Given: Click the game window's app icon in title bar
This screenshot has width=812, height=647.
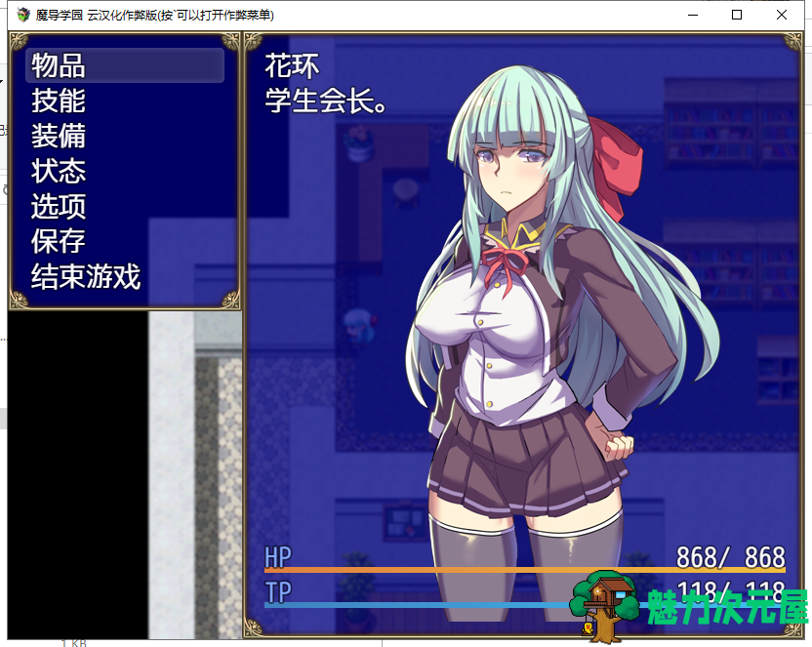Looking at the screenshot, I should point(23,15).
